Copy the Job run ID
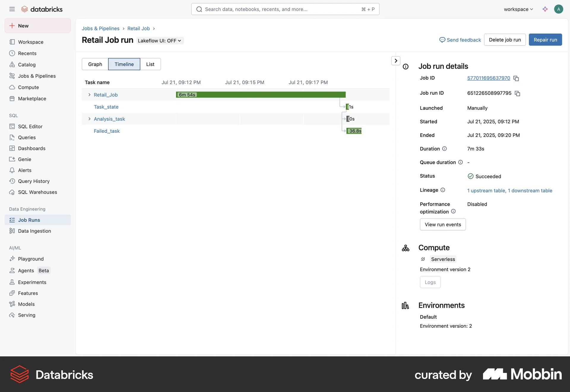Viewport: 570px width, 392px height. click(x=517, y=93)
